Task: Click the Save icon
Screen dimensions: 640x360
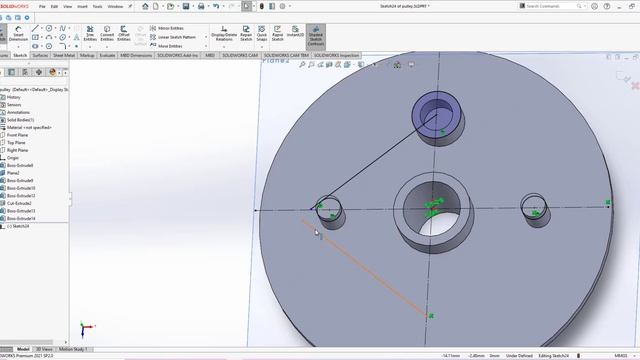Action: [186, 6]
